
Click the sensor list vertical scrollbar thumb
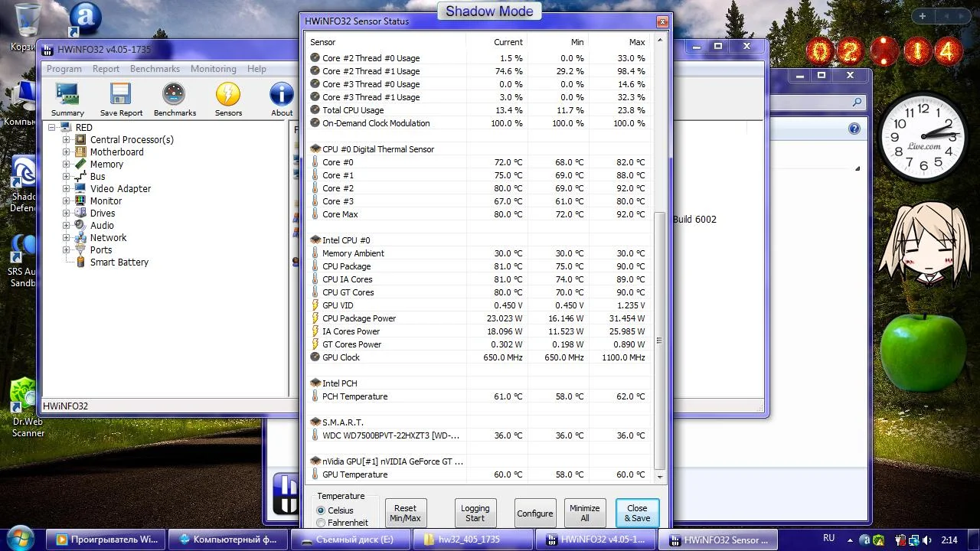point(661,341)
